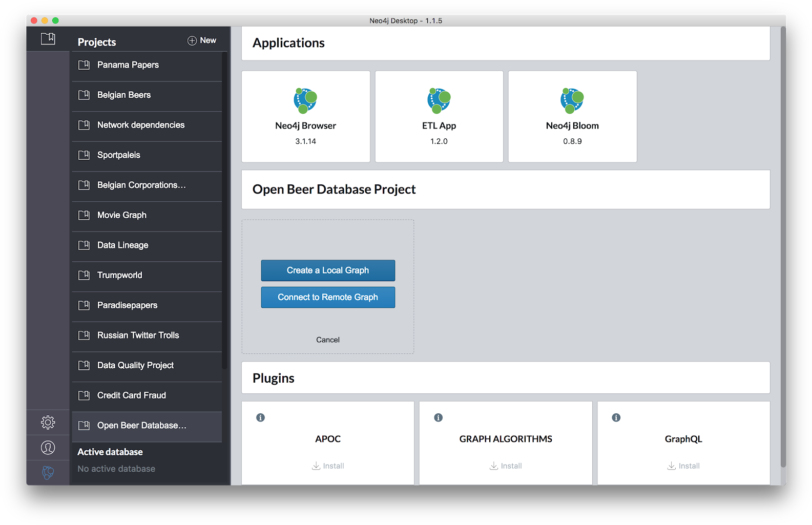Click the Network dependencies project icon
The width and height of the screenshot is (812, 525).
click(84, 125)
